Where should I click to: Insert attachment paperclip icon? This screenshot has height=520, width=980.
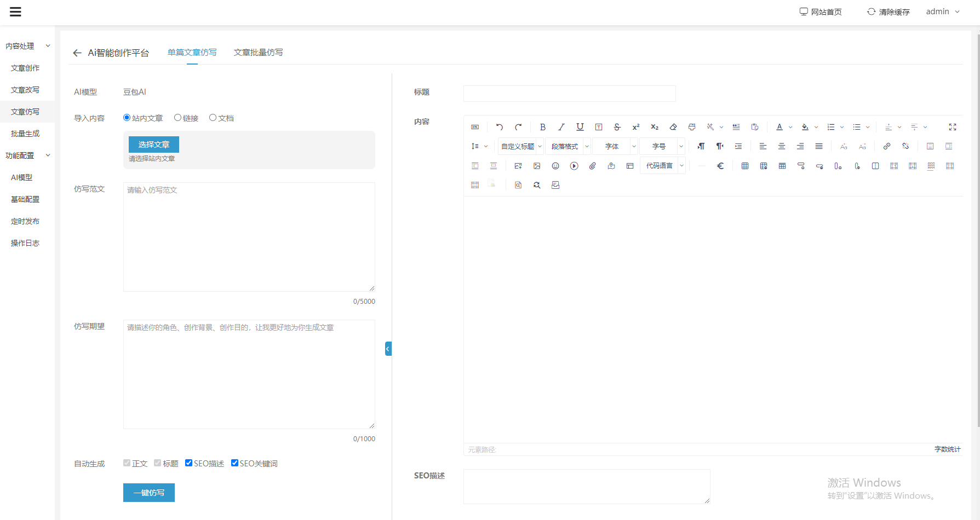point(593,166)
